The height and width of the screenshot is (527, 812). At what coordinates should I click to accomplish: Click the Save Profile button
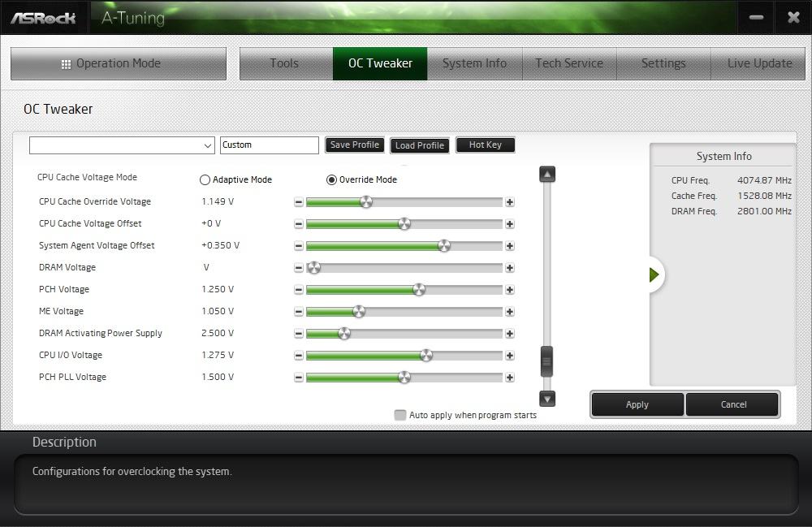pyautogui.click(x=355, y=145)
